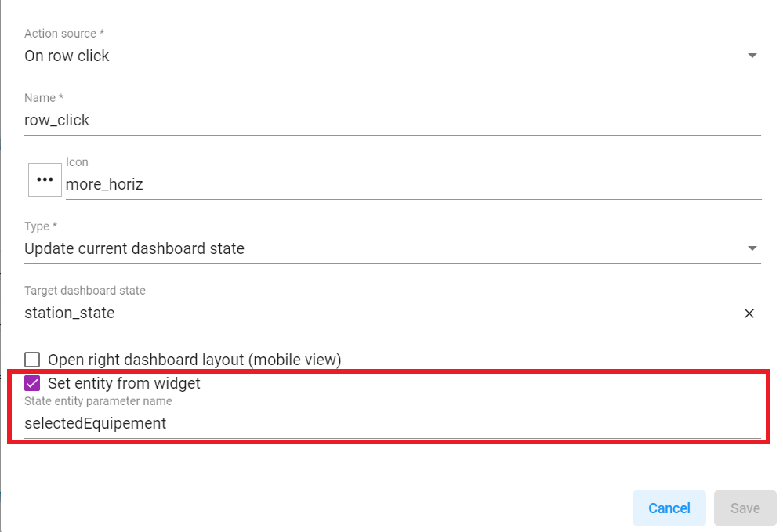
Task: Clear station_state using the X icon
Action: click(x=749, y=313)
